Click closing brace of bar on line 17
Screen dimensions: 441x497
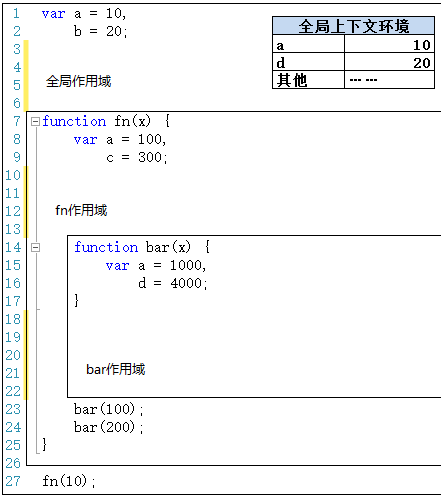click(77, 300)
